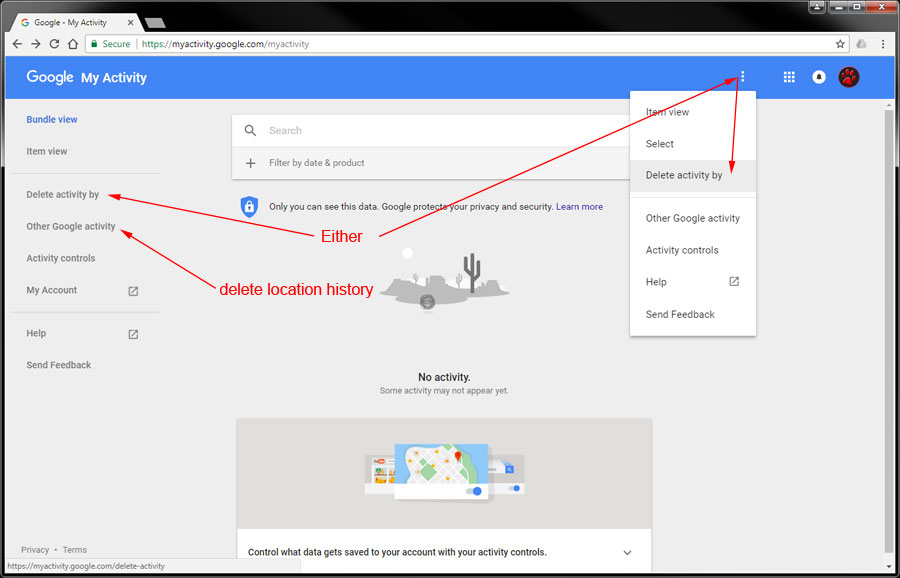Go back with browser back arrow
This screenshot has height=578, width=900.
[x=17, y=44]
